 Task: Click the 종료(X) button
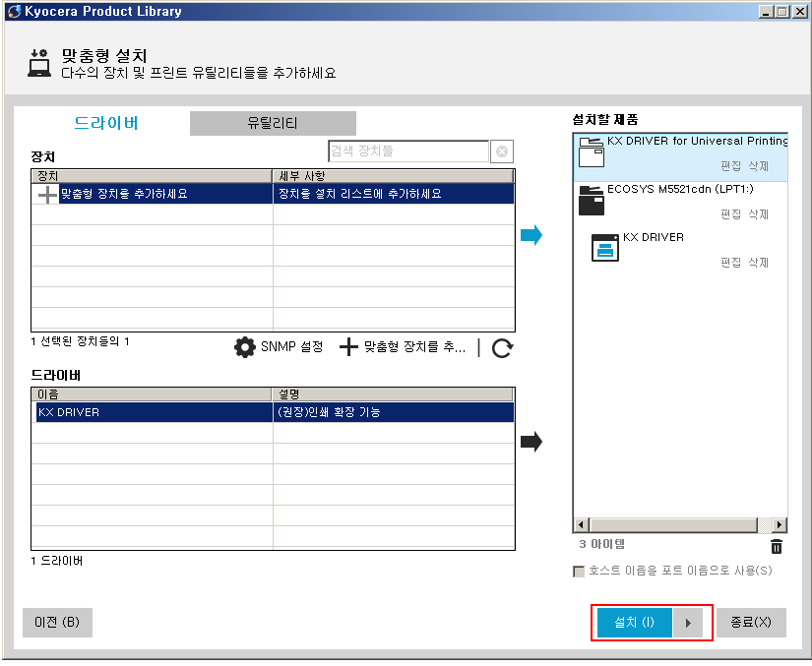point(751,623)
